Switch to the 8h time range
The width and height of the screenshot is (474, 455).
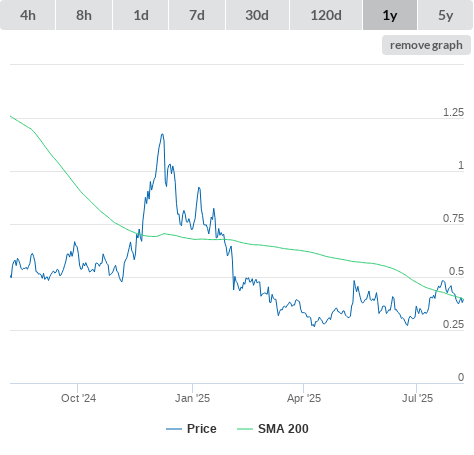[84, 15]
